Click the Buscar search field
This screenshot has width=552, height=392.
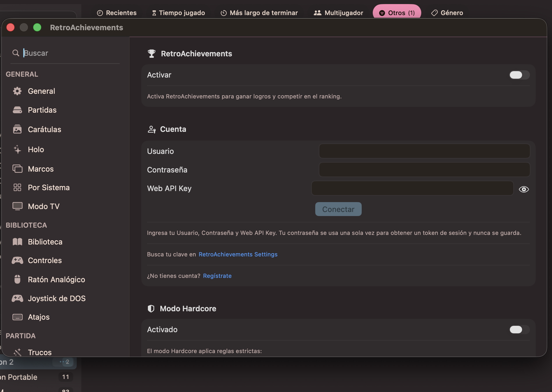[65, 53]
